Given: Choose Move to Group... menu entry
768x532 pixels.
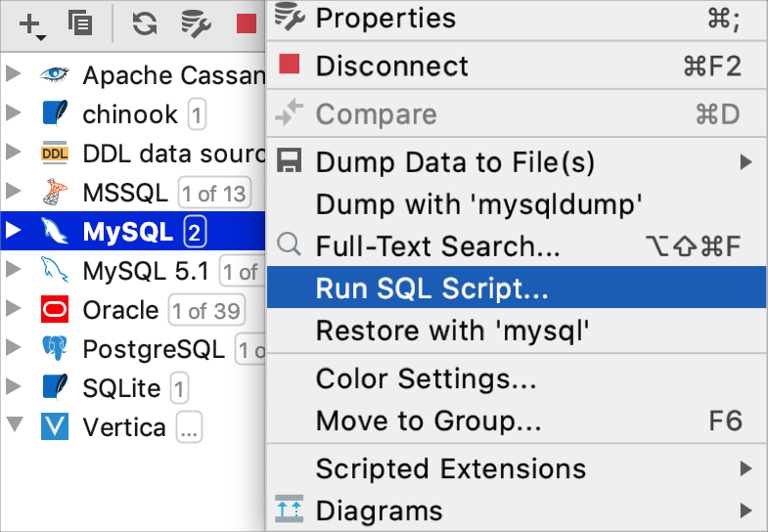Looking at the screenshot, I should [517, 421].
